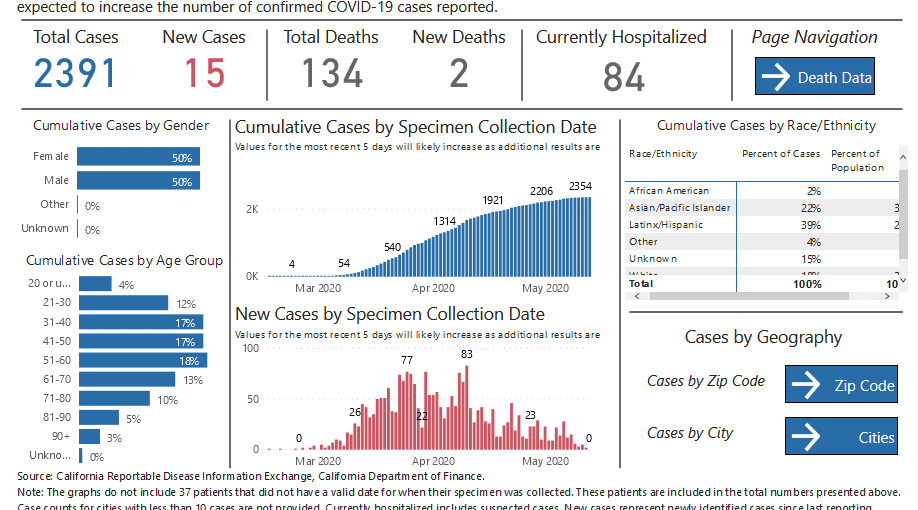Click the Cases by Geography heading

point(763,337)
